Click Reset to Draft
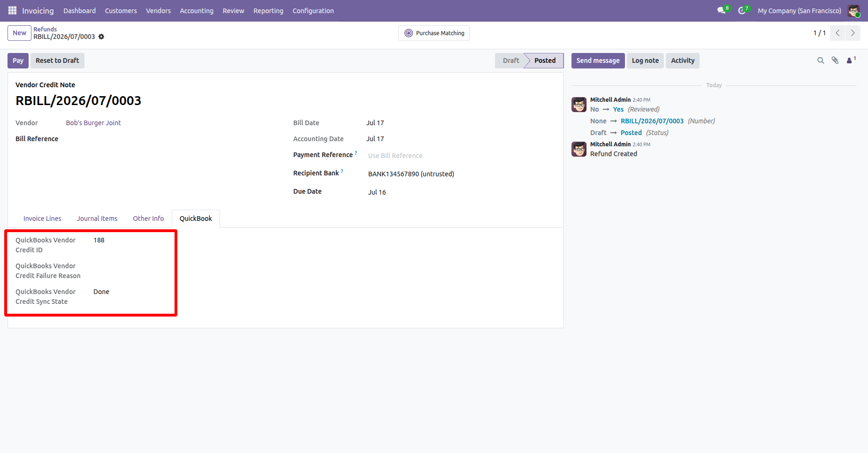Image resolution: width=868 pixels, height=453 pixels. point(57,60)
